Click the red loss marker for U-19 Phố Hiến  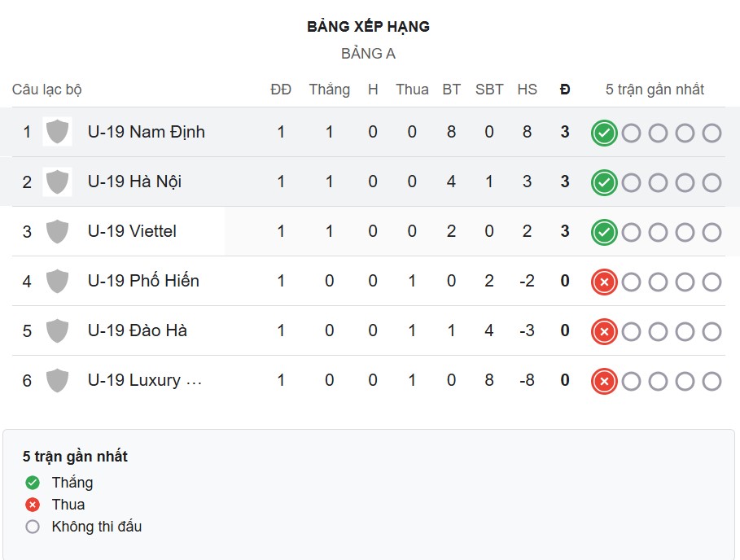click(603, 282)
